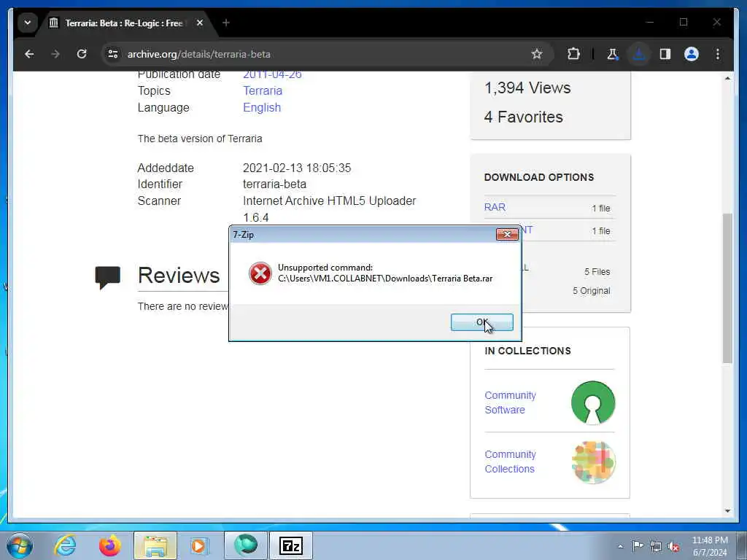Open the Community Software collection link

[x=510, y=402]
